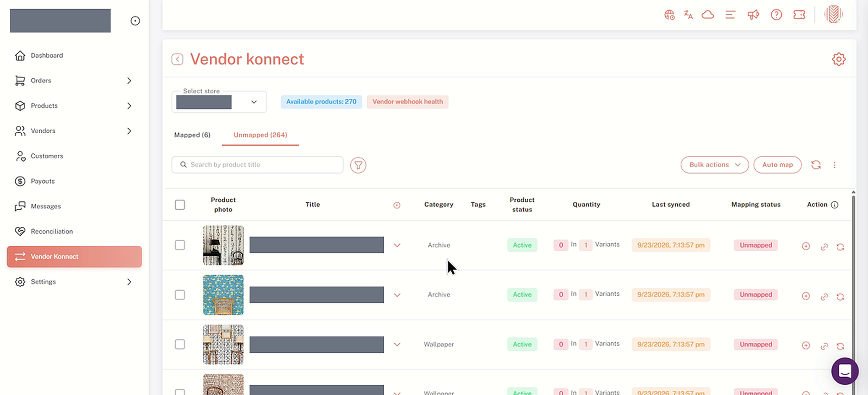Click the plus icon in Title column header
Image resolution: width=868 pixels, height=395 pixels.
(397, 205)
